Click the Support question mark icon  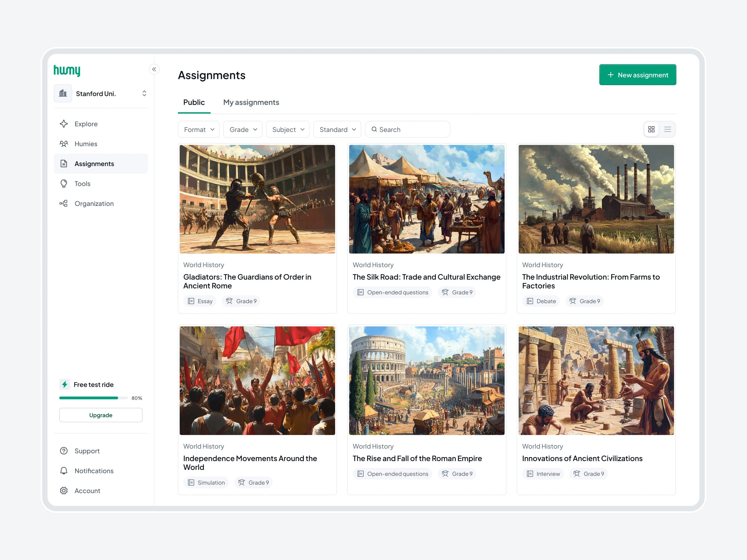pyautogui.click(x=64, y=451)
